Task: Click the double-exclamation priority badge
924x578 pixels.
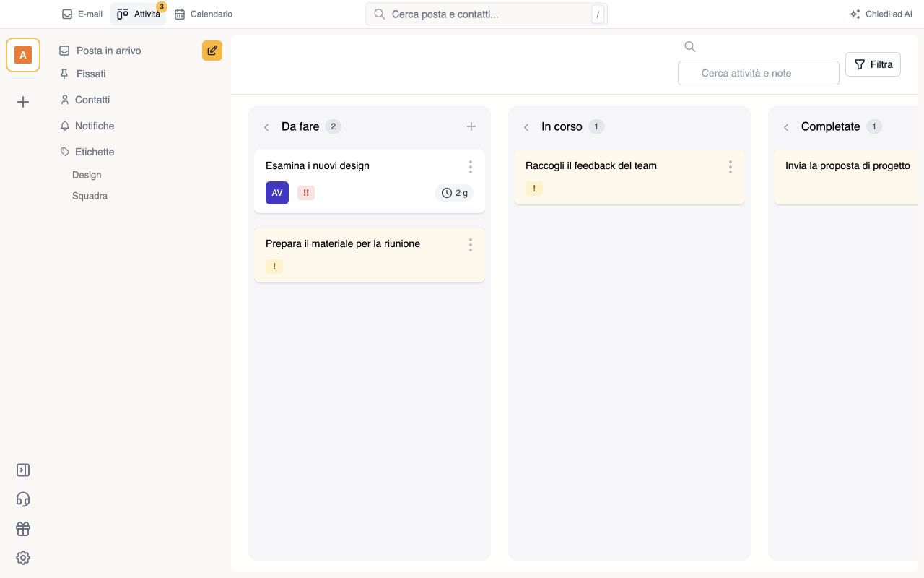Action: point(306,193)
